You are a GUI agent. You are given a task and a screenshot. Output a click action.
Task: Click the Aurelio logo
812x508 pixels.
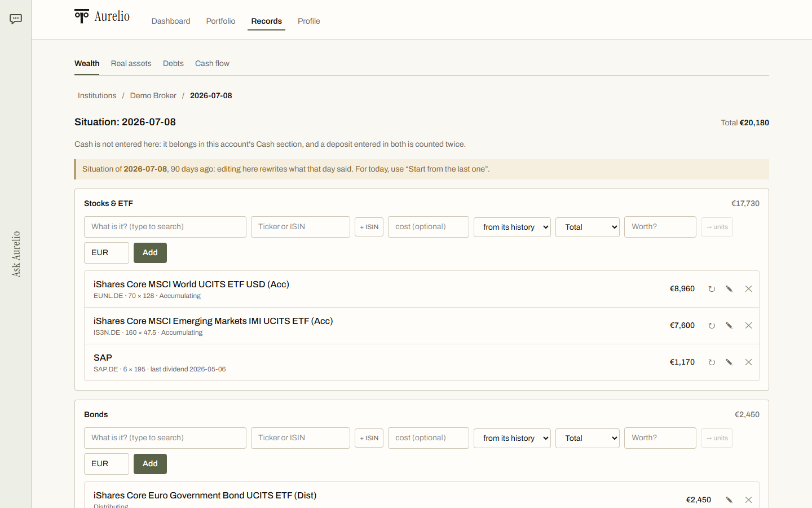102,16
